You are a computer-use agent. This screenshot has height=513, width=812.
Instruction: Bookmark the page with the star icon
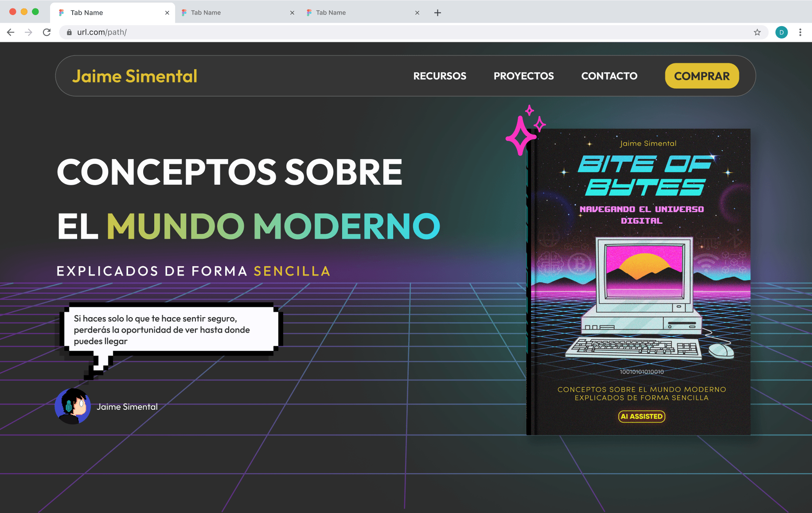757,32
